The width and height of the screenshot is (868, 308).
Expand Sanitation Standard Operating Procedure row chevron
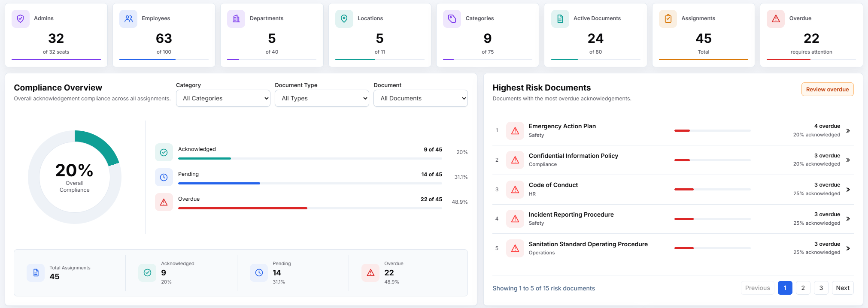click(x=848, y=248)
